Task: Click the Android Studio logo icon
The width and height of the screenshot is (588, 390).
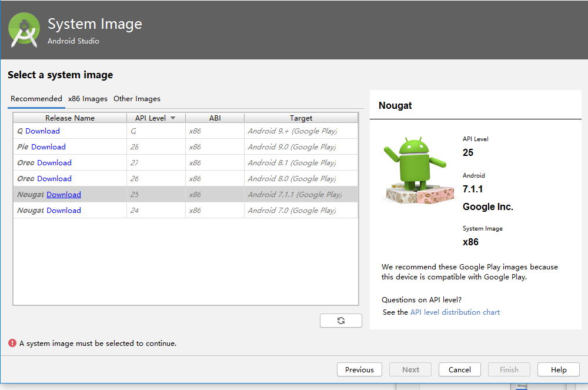Action: click(24, 30)
